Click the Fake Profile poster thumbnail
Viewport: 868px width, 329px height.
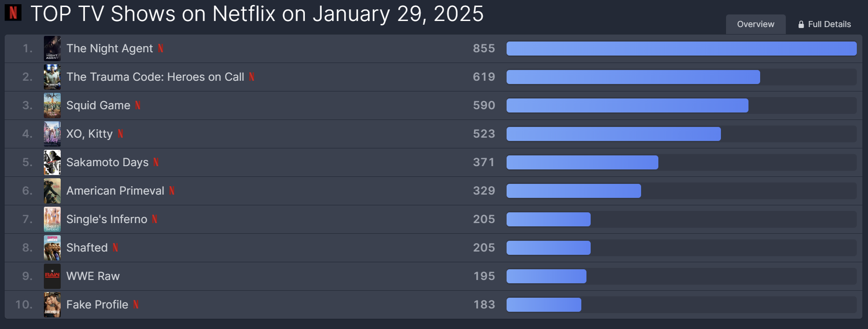pos(52,305)
